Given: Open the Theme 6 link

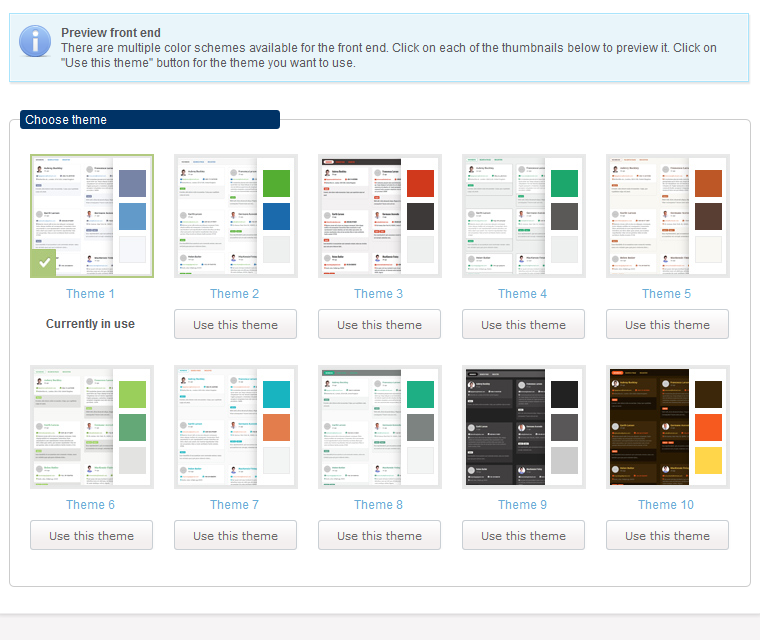Looking at the screenshot, I should [91, 505].
